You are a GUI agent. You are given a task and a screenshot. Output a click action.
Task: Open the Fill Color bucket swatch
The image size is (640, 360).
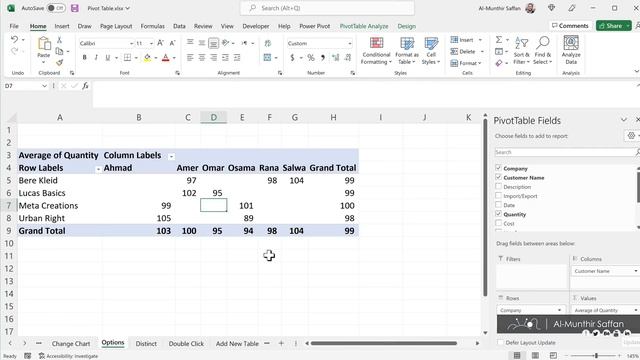tap(147, 58)
